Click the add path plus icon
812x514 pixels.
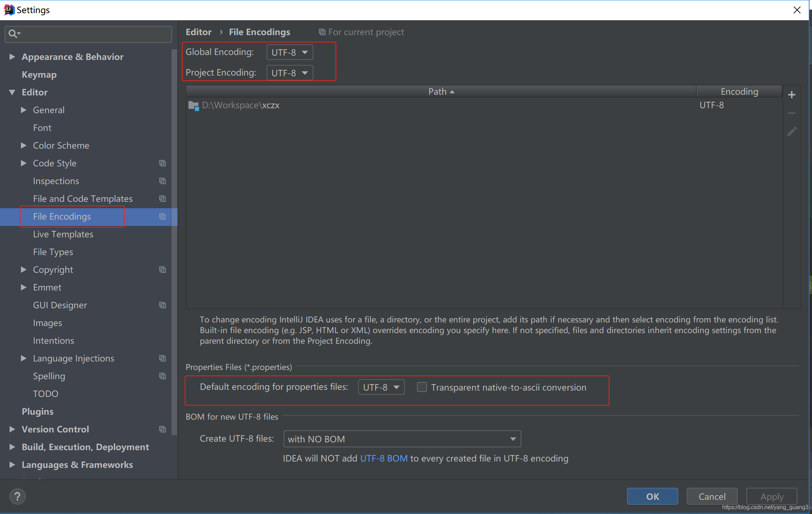[x=791, y=95]
